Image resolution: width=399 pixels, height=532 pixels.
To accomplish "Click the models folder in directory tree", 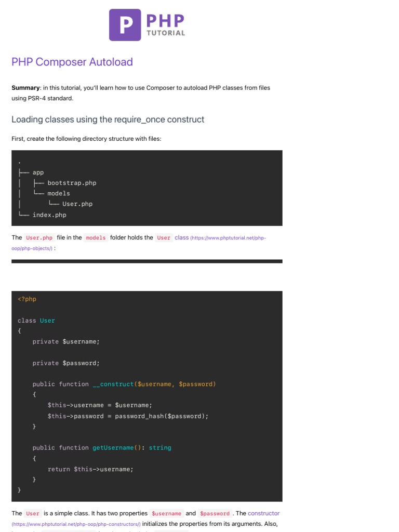I will pos(58,193).
